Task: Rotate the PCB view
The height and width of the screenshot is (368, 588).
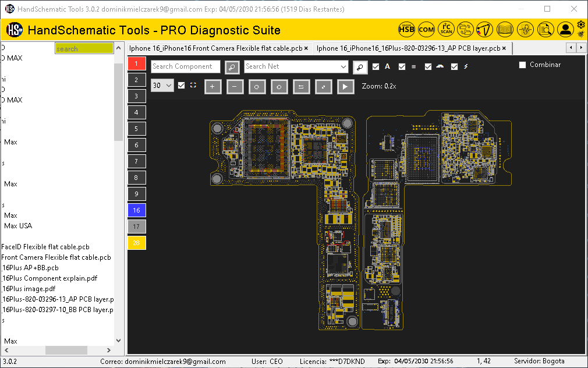Action: [257, 86]
